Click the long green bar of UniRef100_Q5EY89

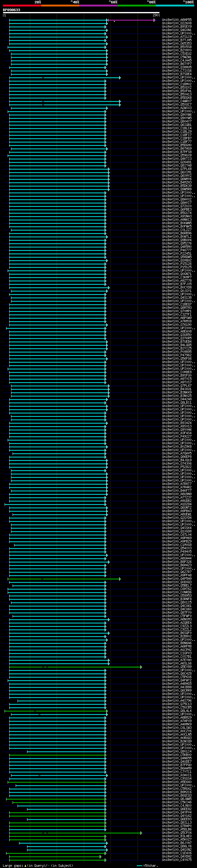(x=76, y=667)
